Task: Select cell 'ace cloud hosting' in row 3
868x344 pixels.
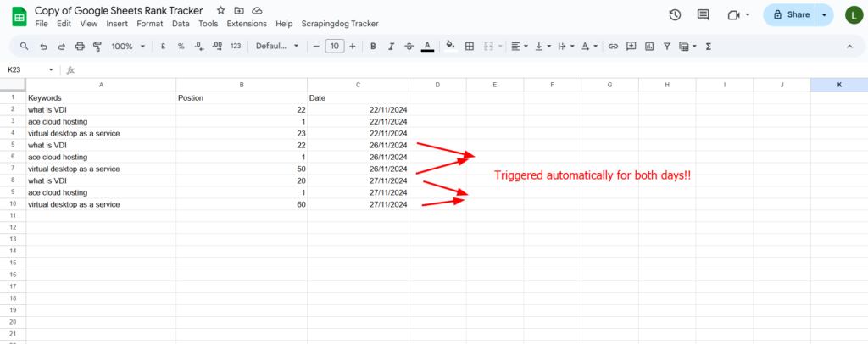Action: click(101, 121)
